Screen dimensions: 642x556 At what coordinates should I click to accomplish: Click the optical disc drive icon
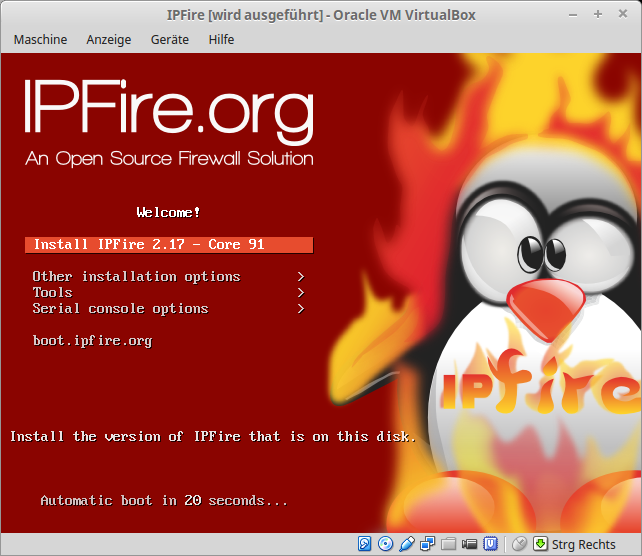pos(385,544)
